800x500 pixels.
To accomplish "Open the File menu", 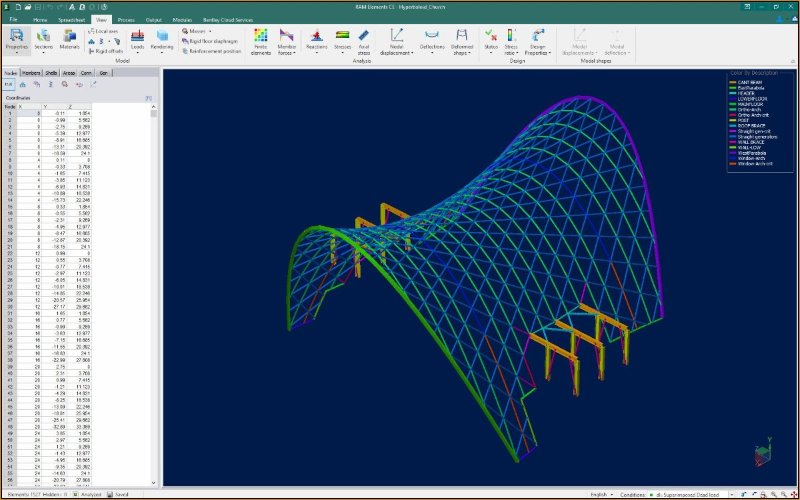I will (x=14, y=19).
